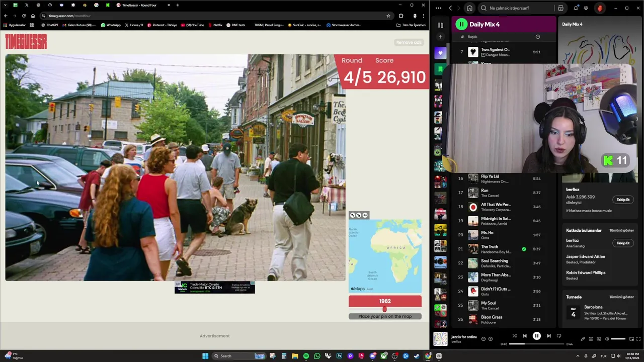Click green saved check on The Truth

click(x=524, y=249)
